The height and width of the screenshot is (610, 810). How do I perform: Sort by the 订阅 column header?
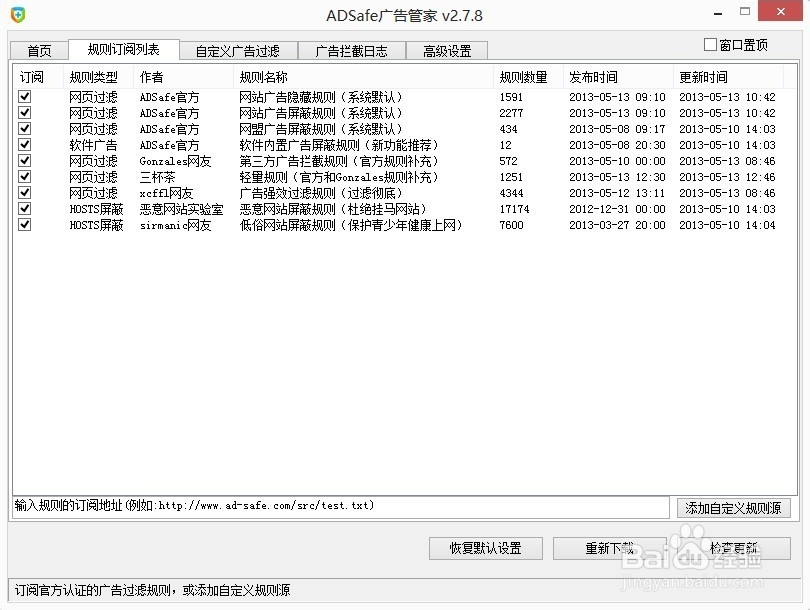38,77
